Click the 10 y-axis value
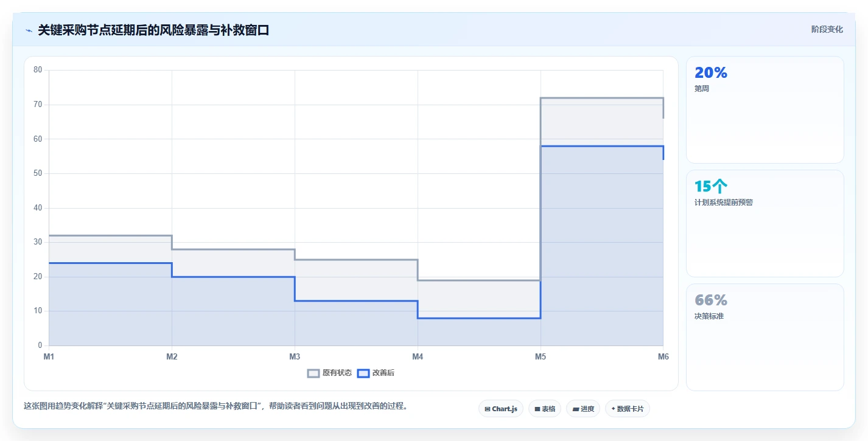Image resolution: width=868 pixels, height=441 pixels. tap(38, 311)
